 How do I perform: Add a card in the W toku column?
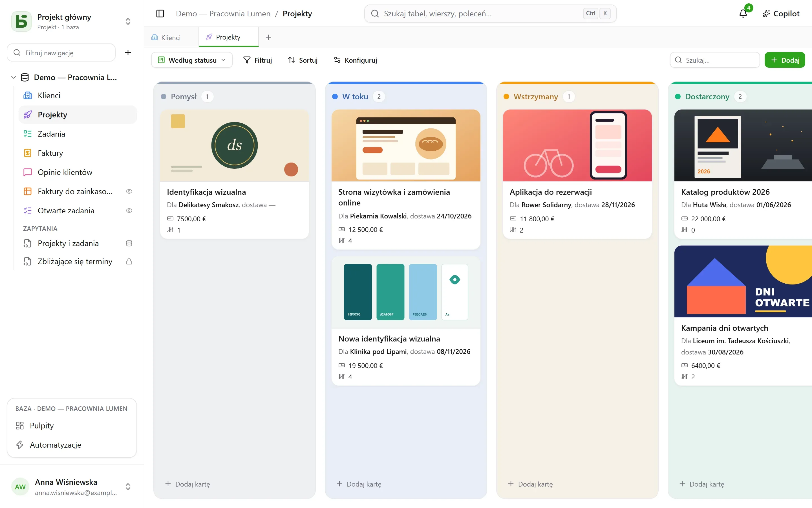359,484
